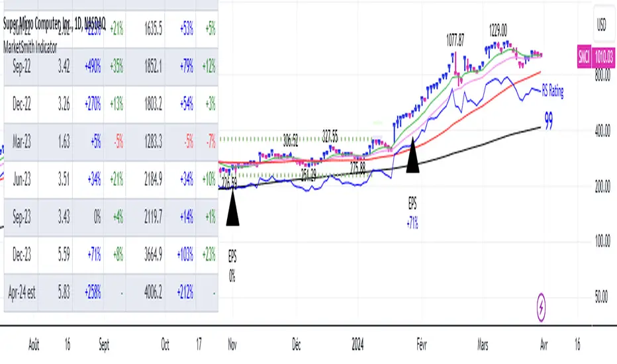Click EPS value 3.51 in Jun-23 row
Viewport: 617px width, 364px height.
click(64, 179)
